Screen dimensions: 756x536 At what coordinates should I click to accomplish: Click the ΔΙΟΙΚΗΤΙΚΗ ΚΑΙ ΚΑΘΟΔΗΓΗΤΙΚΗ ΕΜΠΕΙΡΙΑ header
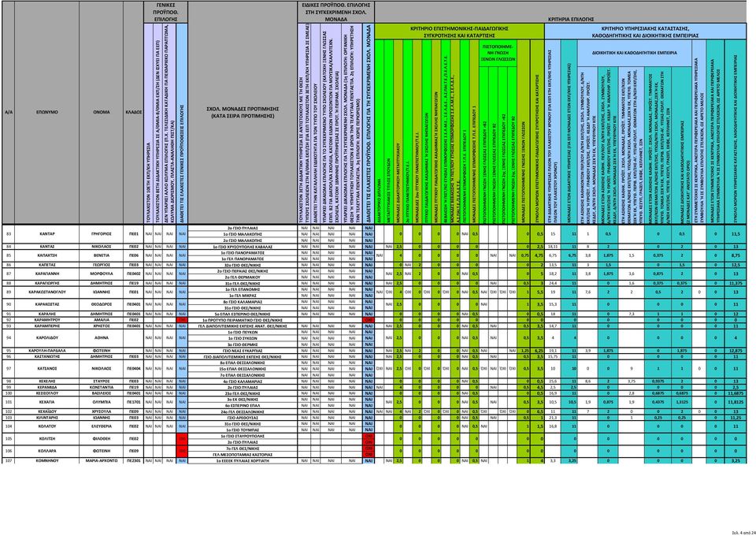tap(633, 53)
